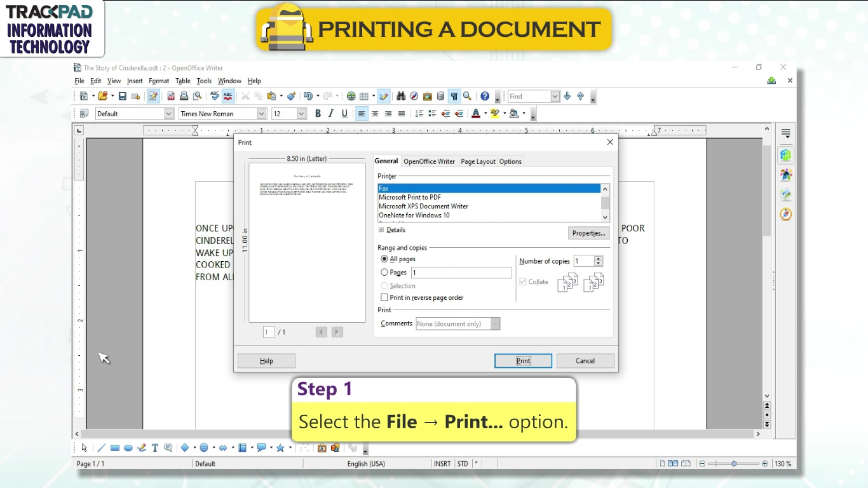
Task: Click the Insert Table grid icon
Action: (x=364, y=97)
